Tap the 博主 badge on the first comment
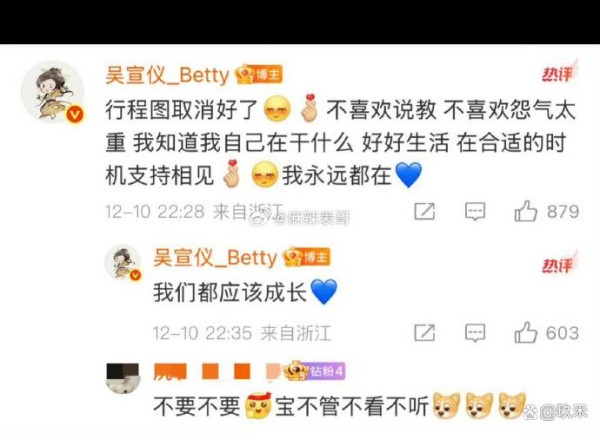600x433 pixels. tap(259, 75)
